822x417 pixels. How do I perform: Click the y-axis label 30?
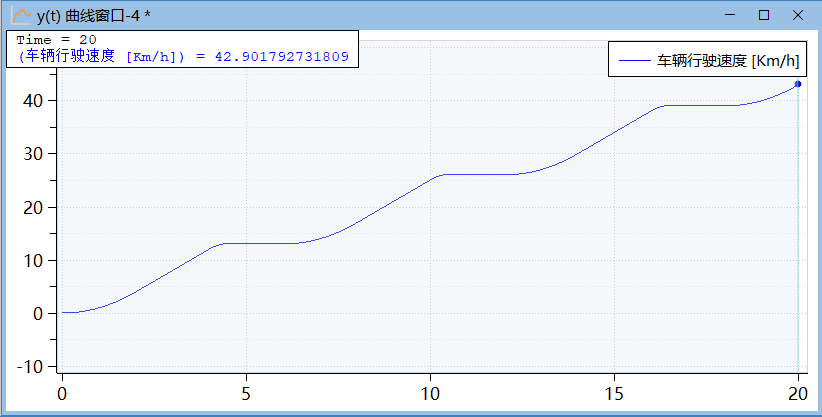click(33, 154)
